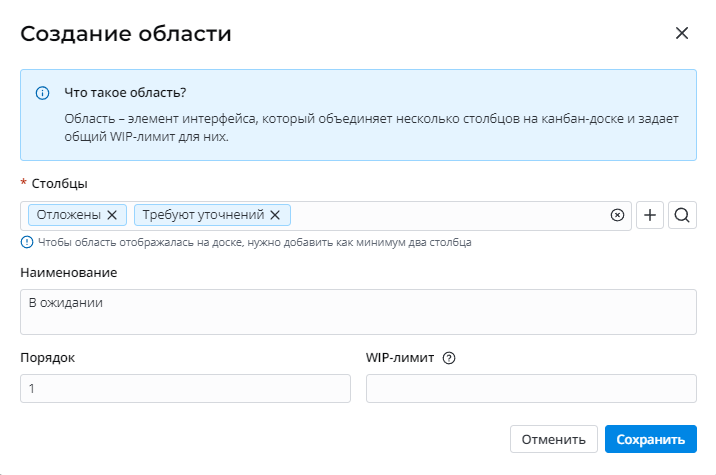Image resolution: width=716 pixels, height=475 pixels.
Task: Click the WIP-лимит help question mark icon
Action: pos(449,358)
